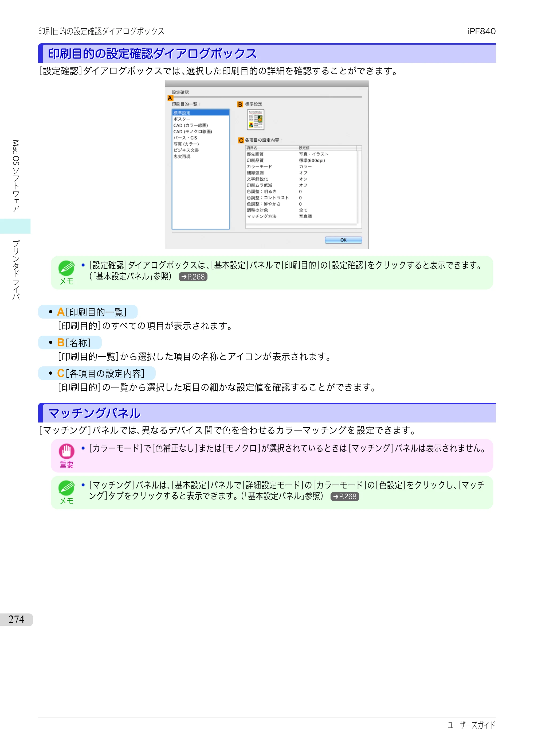Screen dimensions: 534x756
Task: Click the 印刷目的の設定確認ダイアログボックス section title
Action: pyautogui.click(x=152, y=54)
